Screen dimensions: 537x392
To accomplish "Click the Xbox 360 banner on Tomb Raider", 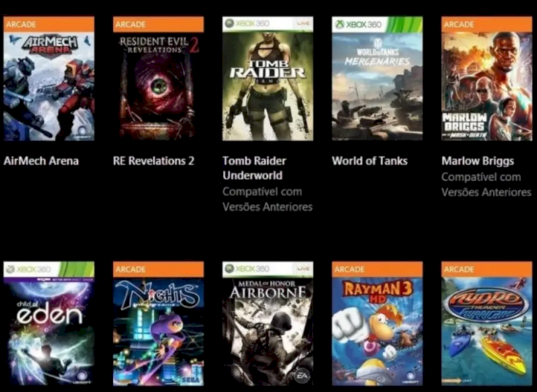I will [268, 24].
